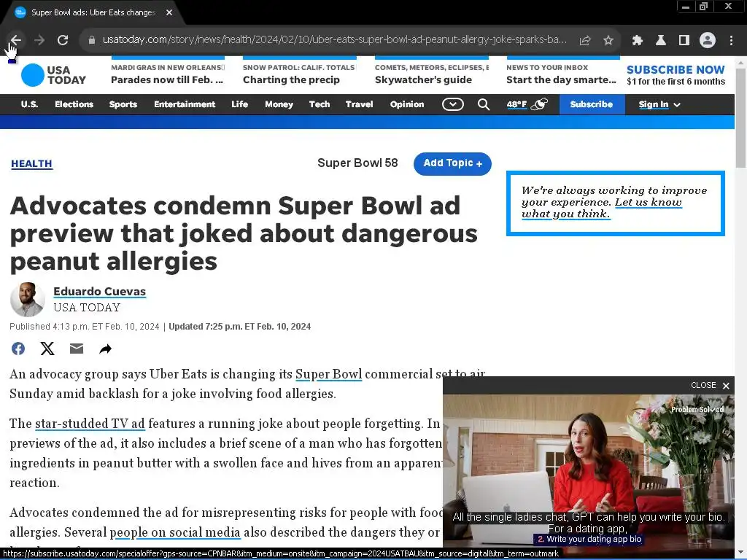Image resolution: width=747 pixels, height=560 pixels.
Task: Open the Skywatcher's guide promo
Action: 431,74
